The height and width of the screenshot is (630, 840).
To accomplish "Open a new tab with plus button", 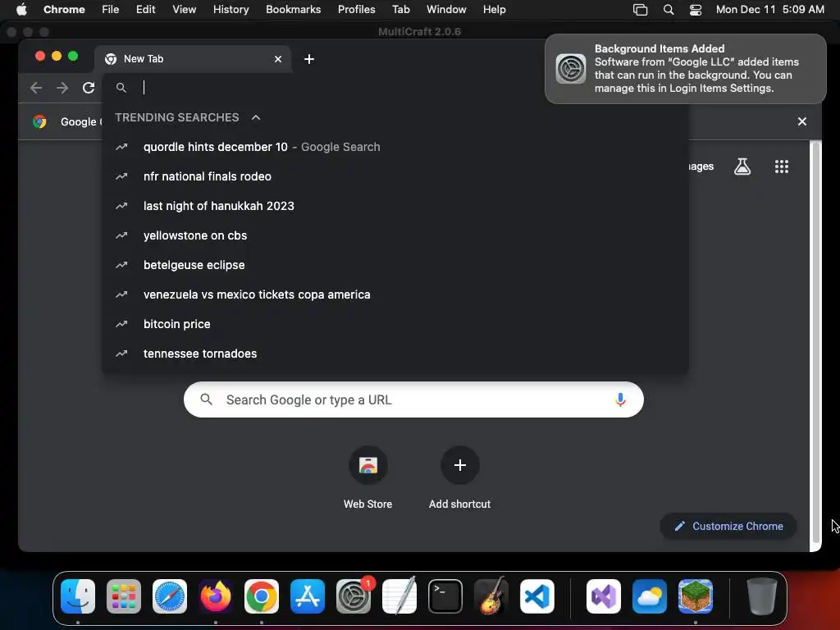I will pyautogui.click(x=309, y=59).
